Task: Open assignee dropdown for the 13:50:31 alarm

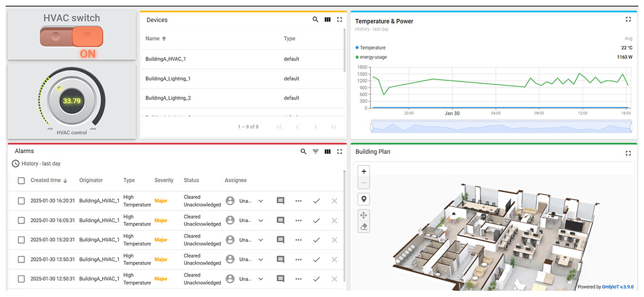Action: (260, 260)
